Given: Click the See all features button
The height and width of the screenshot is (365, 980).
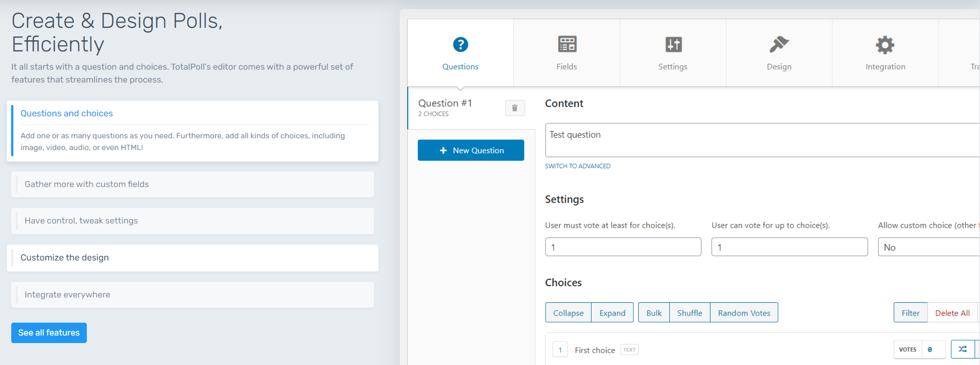Looking at the screenshot, I should (49, 333).
